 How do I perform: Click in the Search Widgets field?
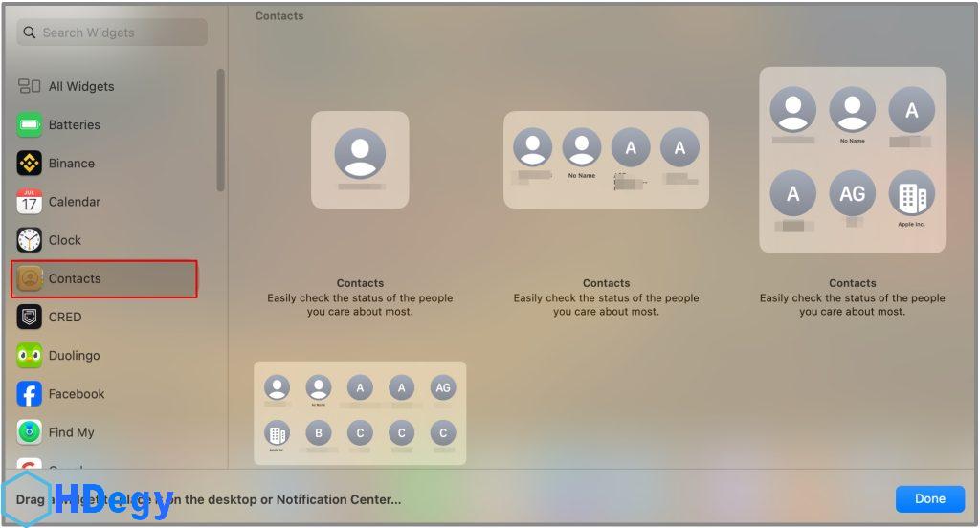point(112,33)
